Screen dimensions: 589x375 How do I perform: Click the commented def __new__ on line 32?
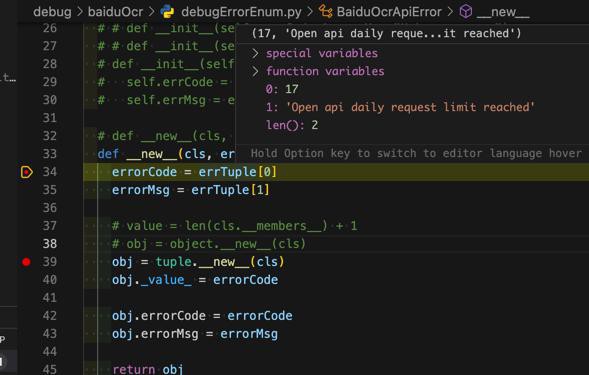[163, 136]
